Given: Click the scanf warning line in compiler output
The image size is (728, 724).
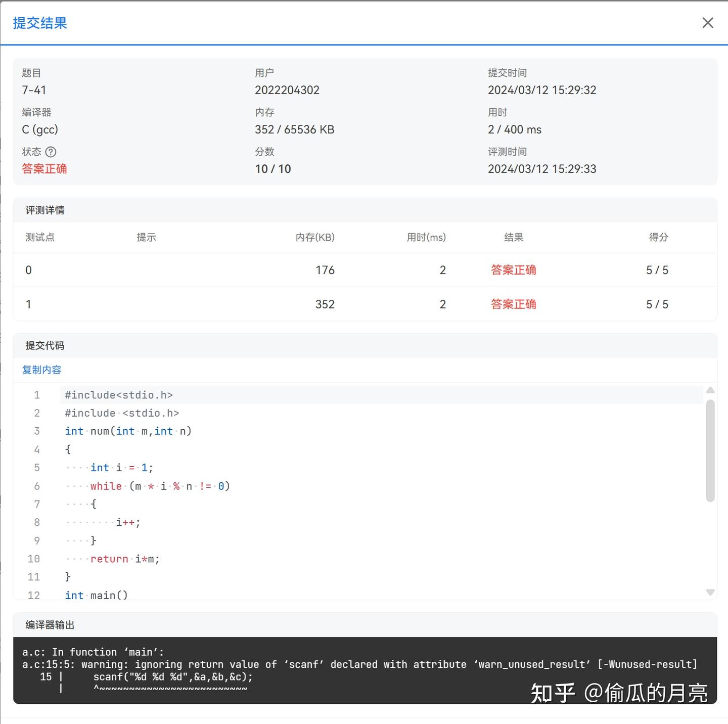Looking at the screenshot, I should (x=359, y=664).
